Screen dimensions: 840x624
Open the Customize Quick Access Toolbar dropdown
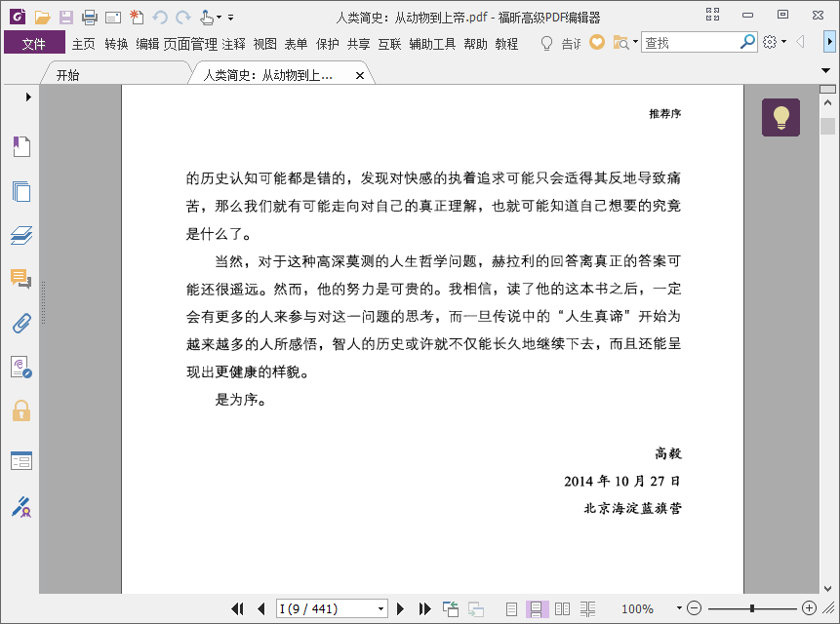pyautogui.click(x=231, y=18)
